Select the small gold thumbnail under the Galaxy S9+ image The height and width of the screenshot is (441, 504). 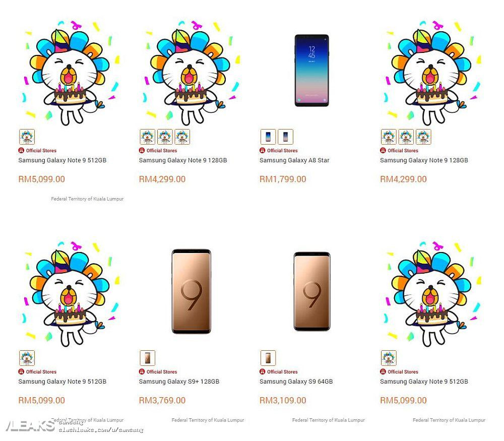[148, 358]
